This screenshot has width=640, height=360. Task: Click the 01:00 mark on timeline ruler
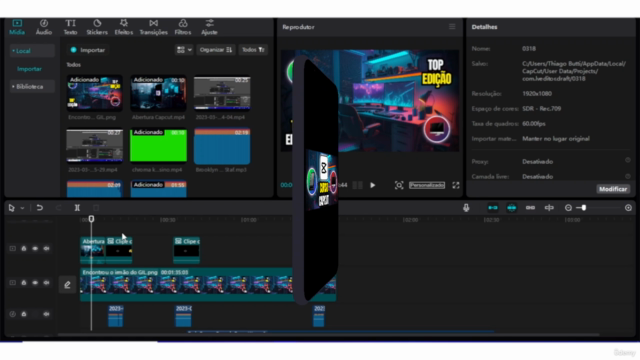click(248, 220)
